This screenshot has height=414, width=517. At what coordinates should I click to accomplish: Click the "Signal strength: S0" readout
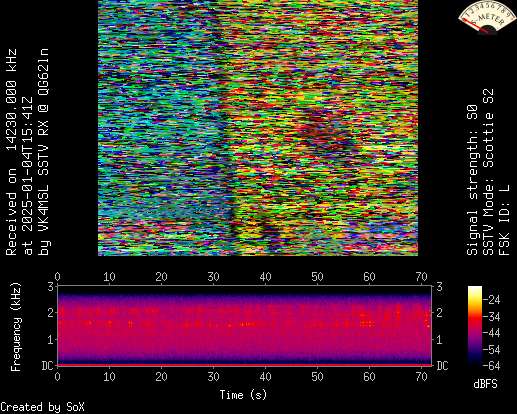coord(472,180)
